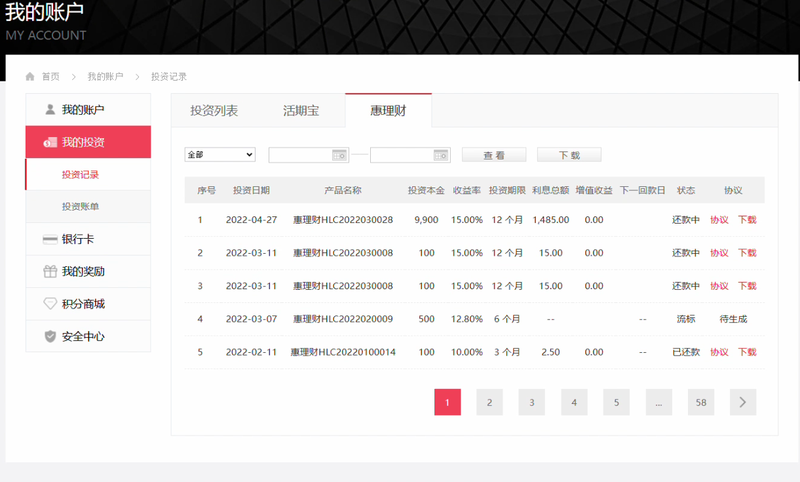
Task: Click product name 惠理财HLC2022030028
Action: pyautogui.click(x=343, y=220)
